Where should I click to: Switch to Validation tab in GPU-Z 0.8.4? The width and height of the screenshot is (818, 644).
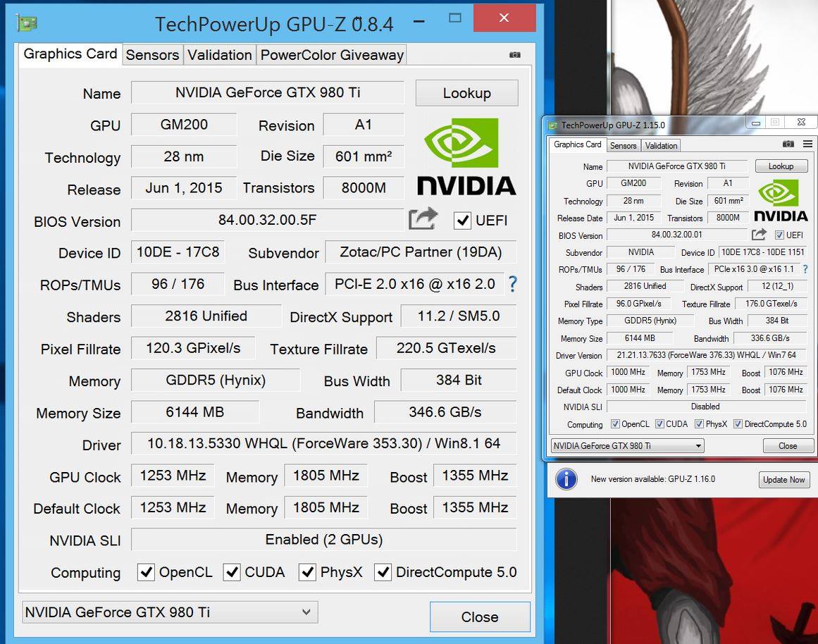220,55
